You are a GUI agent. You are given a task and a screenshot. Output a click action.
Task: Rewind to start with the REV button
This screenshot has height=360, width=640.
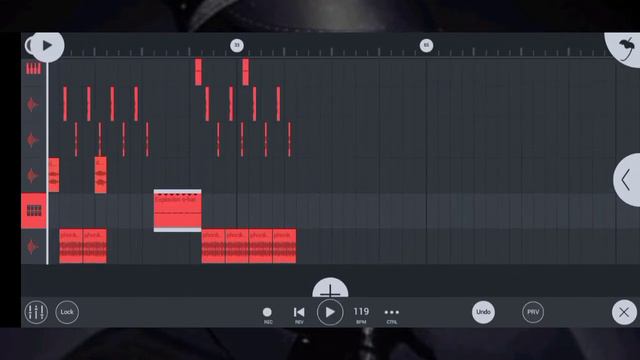coord(299,315)
